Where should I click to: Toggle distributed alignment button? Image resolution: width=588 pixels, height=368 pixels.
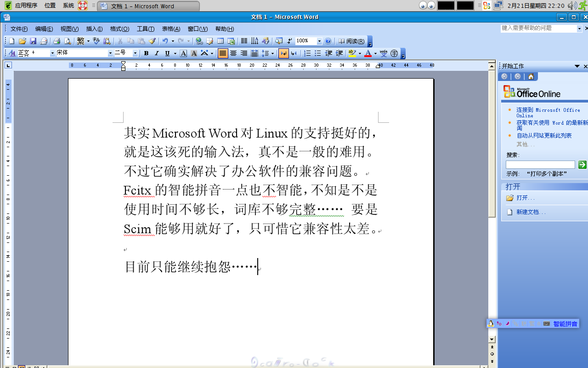pos(254,53)
